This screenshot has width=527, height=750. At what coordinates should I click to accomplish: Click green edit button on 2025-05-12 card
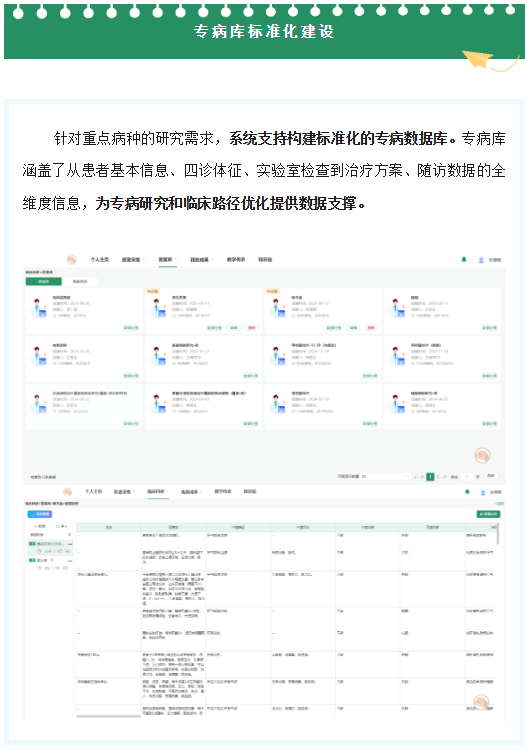353,328
